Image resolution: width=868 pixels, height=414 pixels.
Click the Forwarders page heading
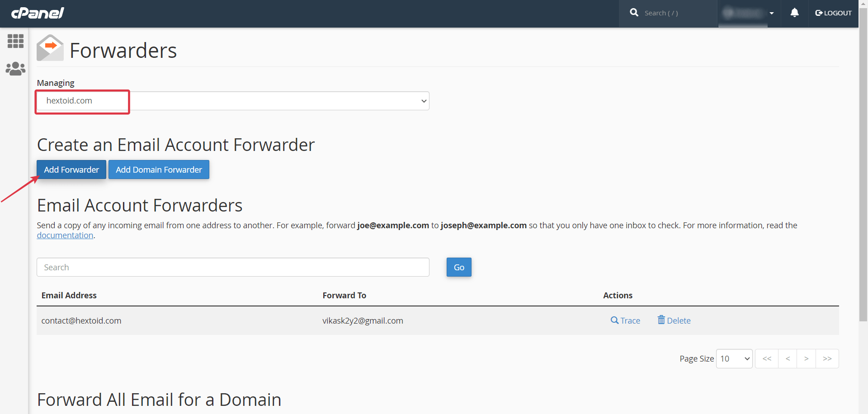tap(123, 50)
